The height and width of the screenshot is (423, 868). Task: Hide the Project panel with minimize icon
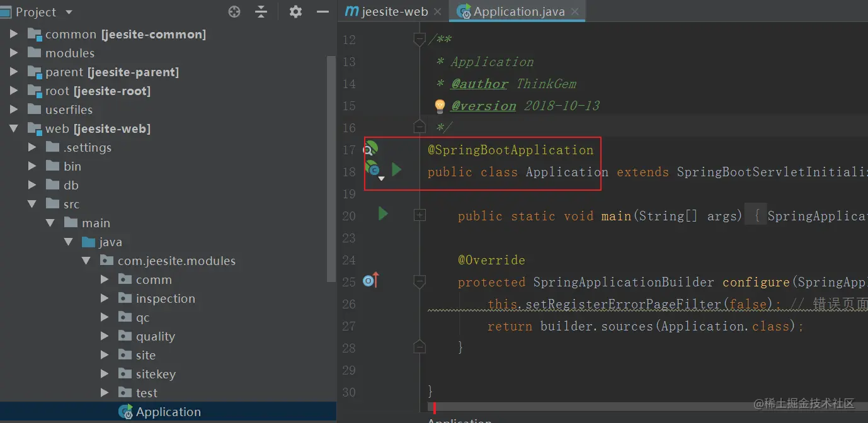(x=323, y=12)
